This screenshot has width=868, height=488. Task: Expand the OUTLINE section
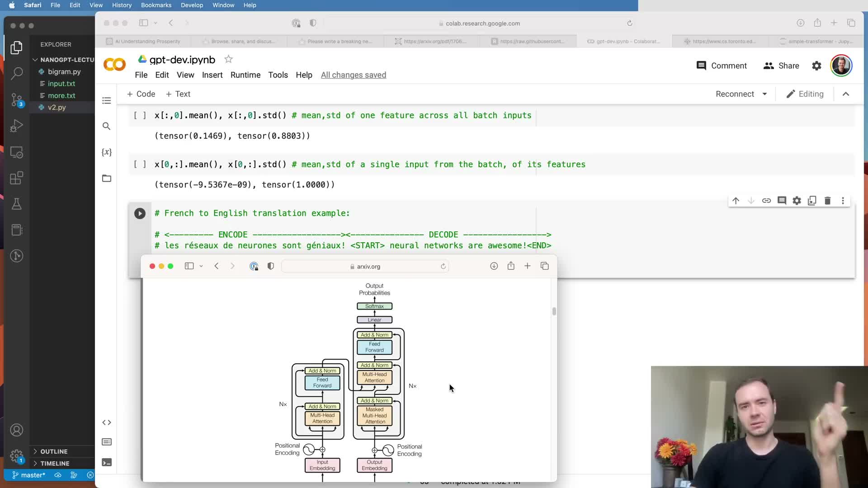pos(54,451)
